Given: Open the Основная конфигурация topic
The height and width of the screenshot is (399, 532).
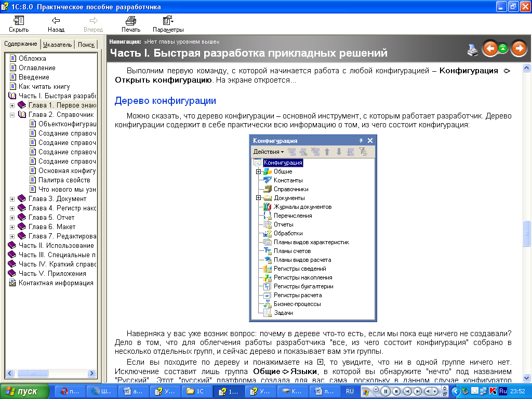Looking at the screenshot, I should click(67, 170).
